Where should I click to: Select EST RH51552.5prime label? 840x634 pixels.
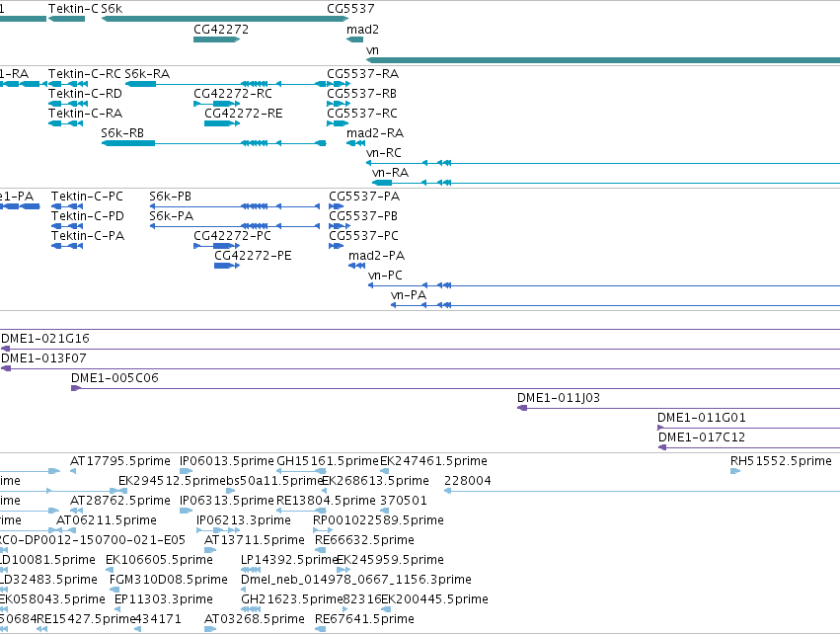[781, 461]
